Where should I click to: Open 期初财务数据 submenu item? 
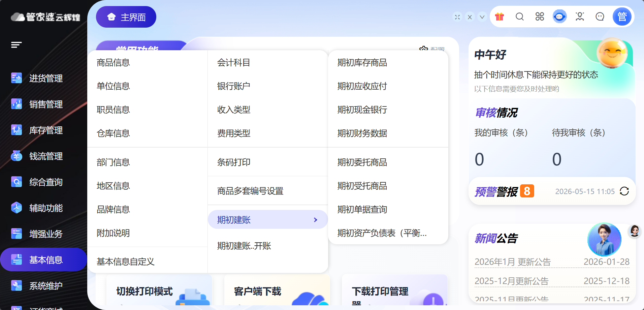[362, 133]
